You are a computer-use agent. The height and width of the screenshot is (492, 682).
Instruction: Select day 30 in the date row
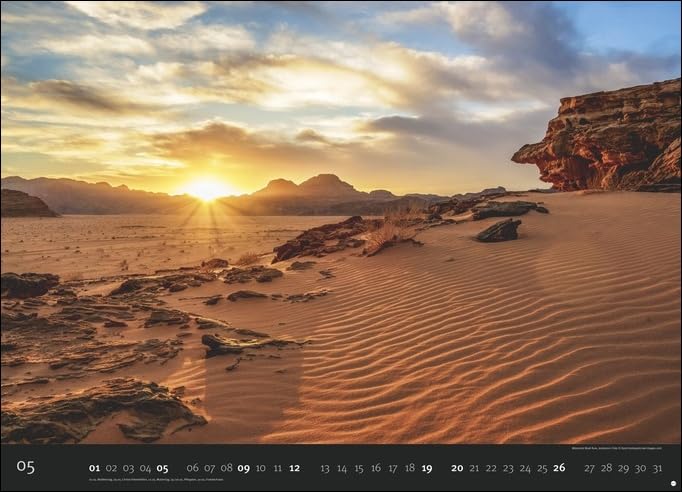(x=640, y=469)
